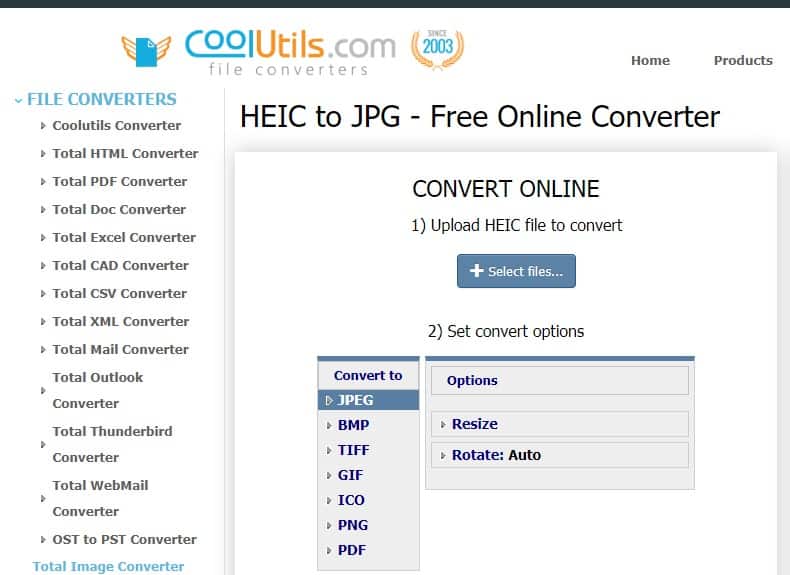Click the Since 2003 laurel badge
The height and width of the screenshot is (575, 790).
pos(437,49)
